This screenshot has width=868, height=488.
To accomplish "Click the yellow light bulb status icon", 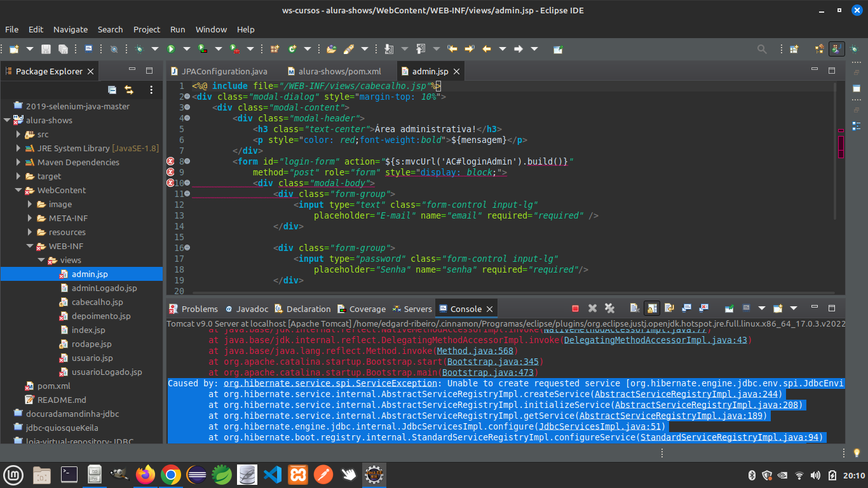I will click(857, 453).
